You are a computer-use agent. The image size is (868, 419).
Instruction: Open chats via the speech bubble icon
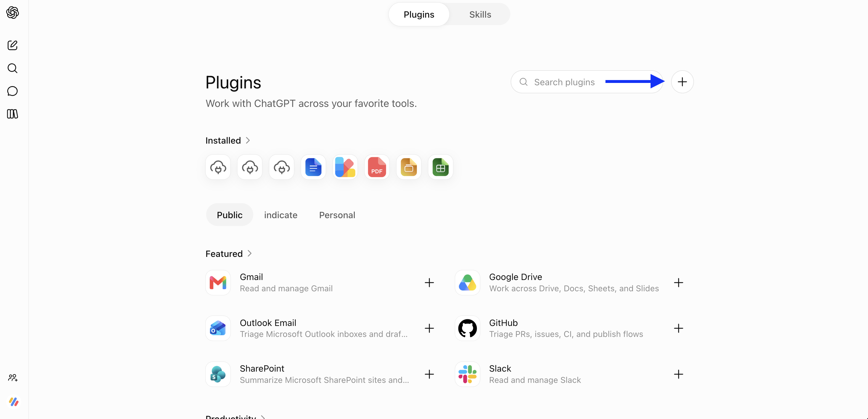(12, 91)
